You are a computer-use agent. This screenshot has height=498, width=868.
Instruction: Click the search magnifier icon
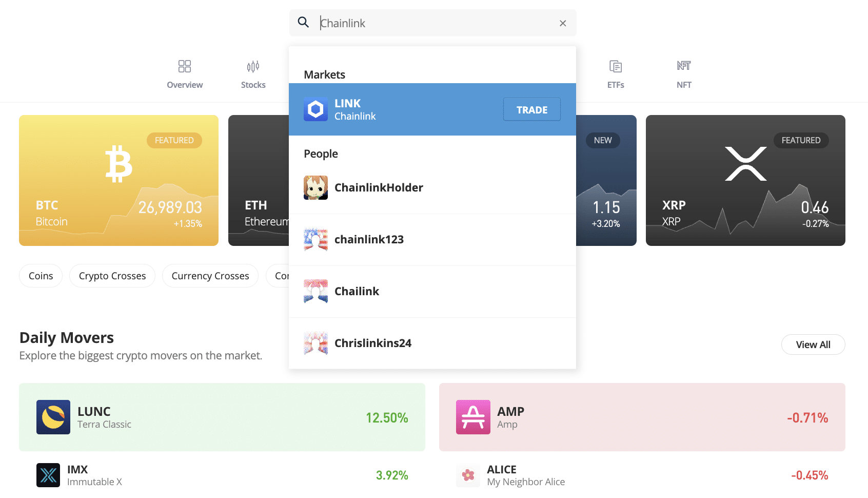click(x=303, y=23)
